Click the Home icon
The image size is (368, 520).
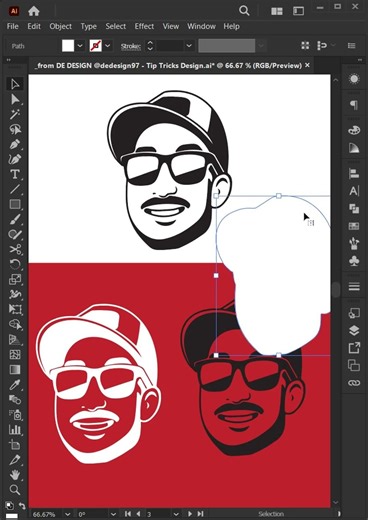pyautogui.click(x=34, y=11)
